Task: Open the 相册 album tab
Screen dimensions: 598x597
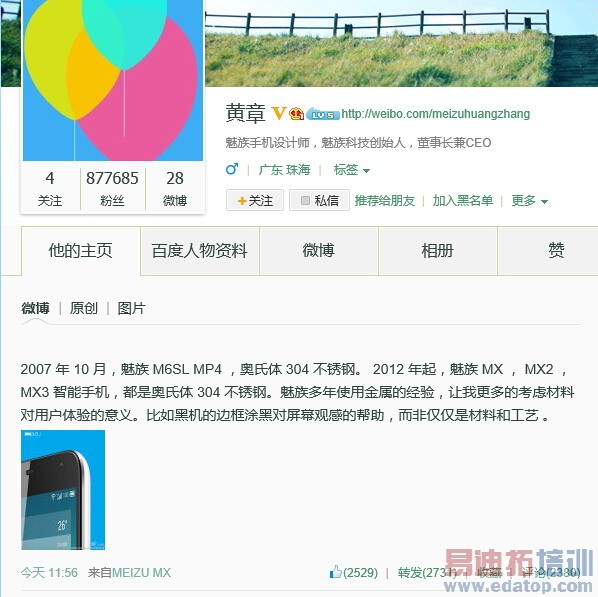Action: [x=437, y=251]
